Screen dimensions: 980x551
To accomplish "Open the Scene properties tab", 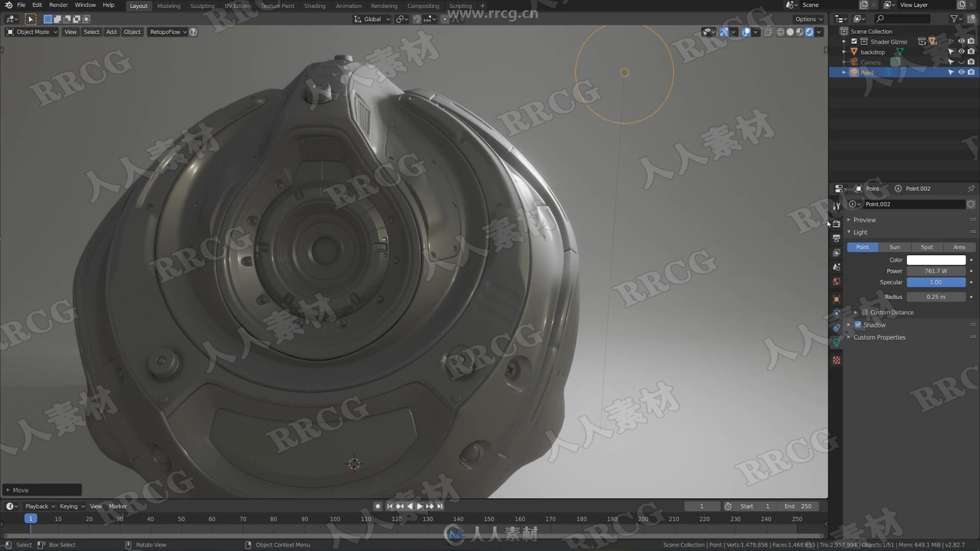I will (836, 267).
